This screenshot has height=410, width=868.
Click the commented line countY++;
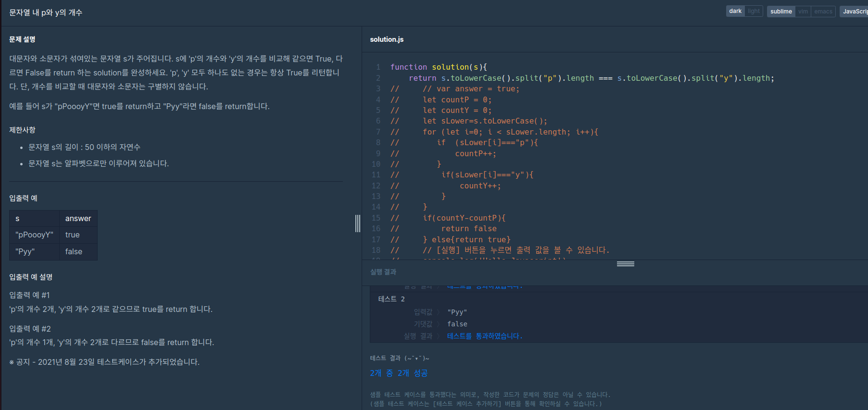click(x=480, y=186)
